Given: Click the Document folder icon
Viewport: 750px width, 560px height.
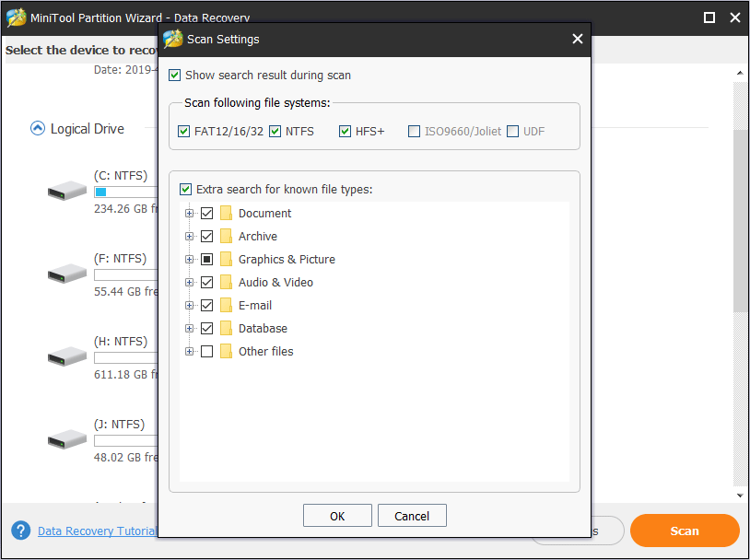Looking at the screenshot, I should (x=226, y=214).
